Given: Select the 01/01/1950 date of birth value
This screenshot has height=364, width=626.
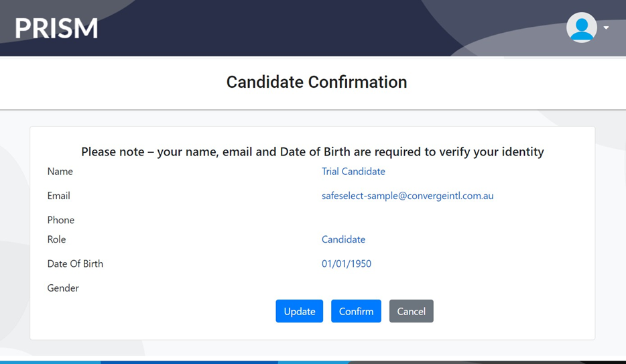Looking at the screenshot, I should pos(347,263).
